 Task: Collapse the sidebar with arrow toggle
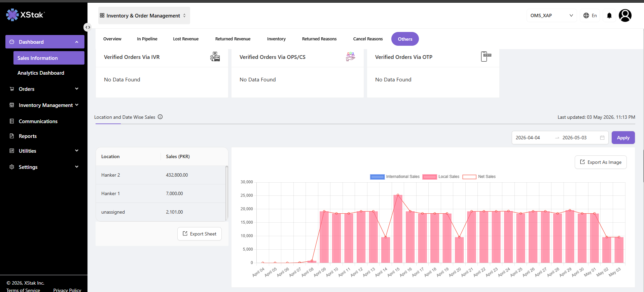tap(87, 27)
